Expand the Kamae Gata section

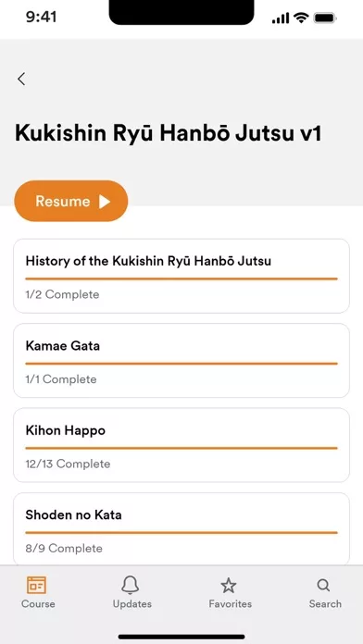181,361
